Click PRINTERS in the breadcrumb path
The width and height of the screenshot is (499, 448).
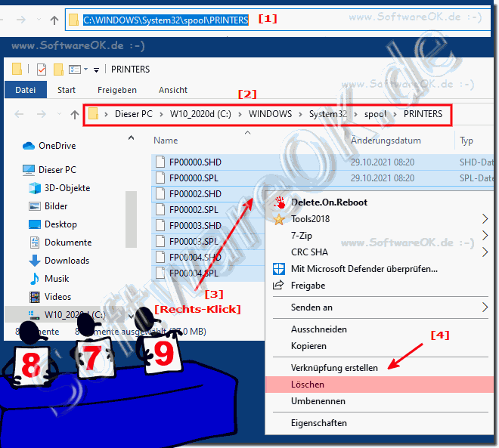[x=423, y=114]
